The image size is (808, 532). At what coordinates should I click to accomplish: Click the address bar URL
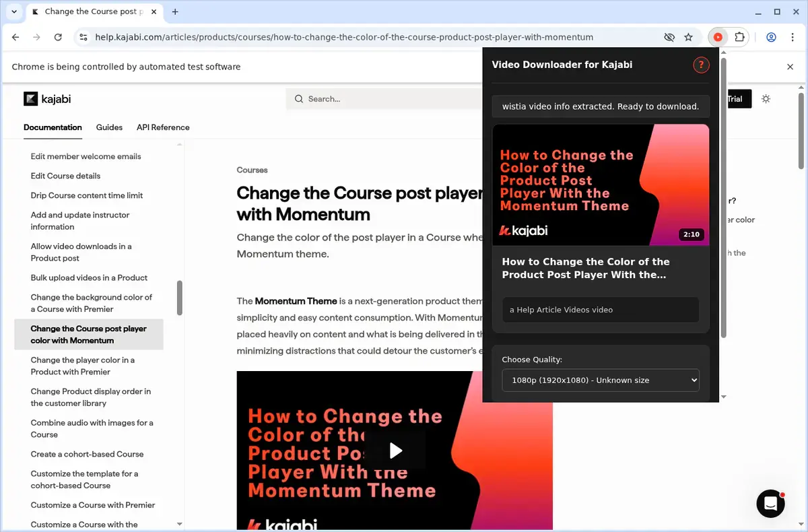[344, 38]
